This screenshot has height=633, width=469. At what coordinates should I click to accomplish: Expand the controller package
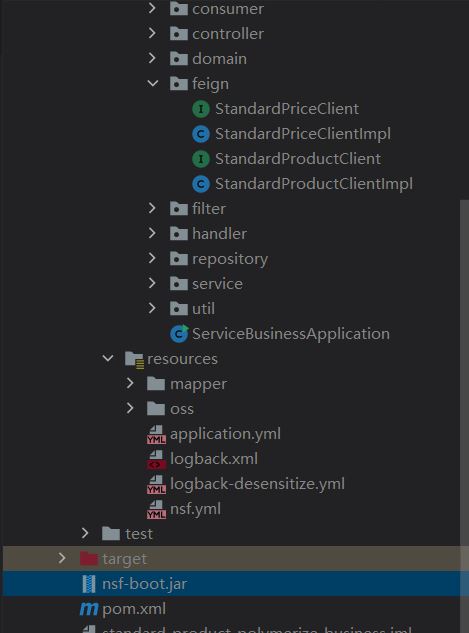152,34
